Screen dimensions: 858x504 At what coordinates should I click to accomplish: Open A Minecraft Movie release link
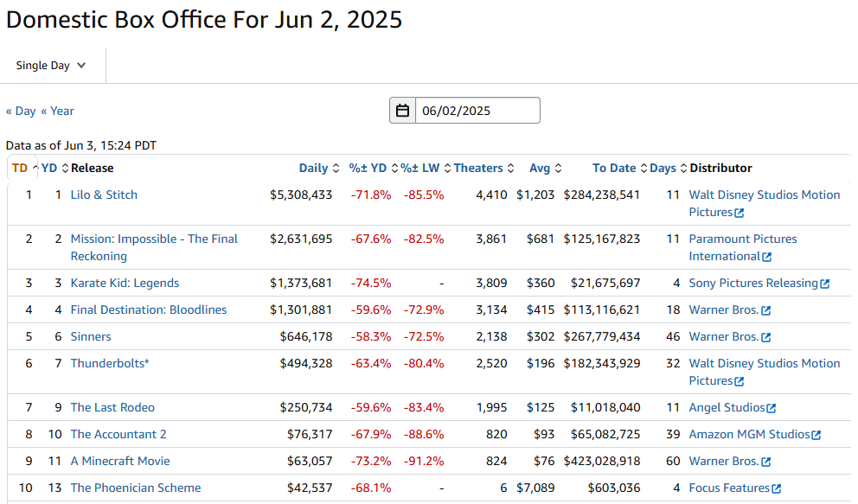[x=120, y=461]
